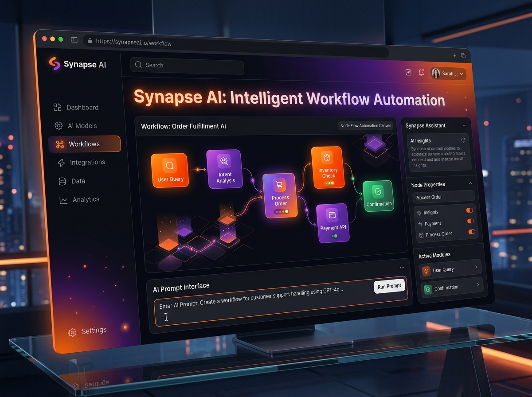Open the Sarah J. account dropdown
The width and height of the screenshot is (532, 397).
pyautogui.click(x=448, y=74)
